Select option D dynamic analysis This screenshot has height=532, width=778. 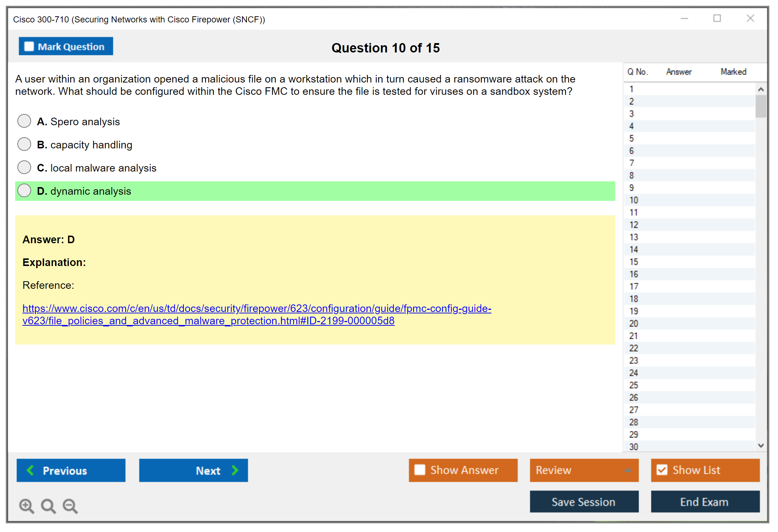(24, 191)
